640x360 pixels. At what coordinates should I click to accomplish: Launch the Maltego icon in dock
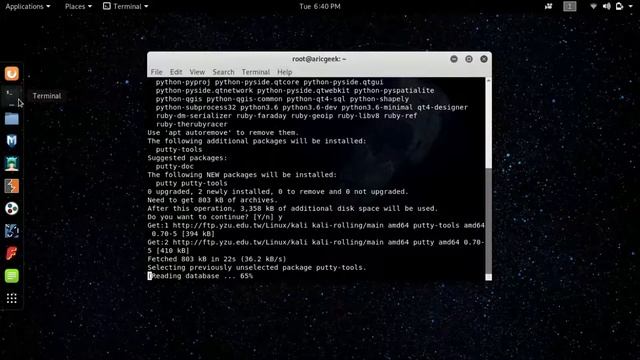[x=11, y=231]
